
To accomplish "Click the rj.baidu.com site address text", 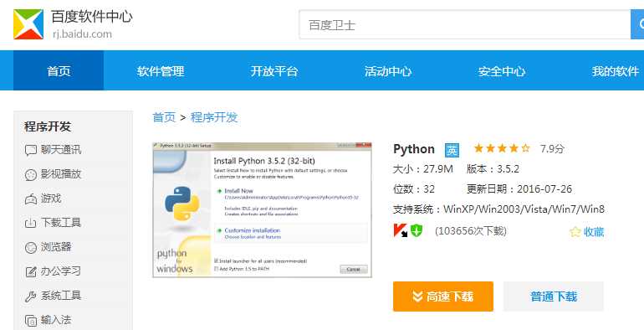I will pyautogui.click(x=82, y=34).
